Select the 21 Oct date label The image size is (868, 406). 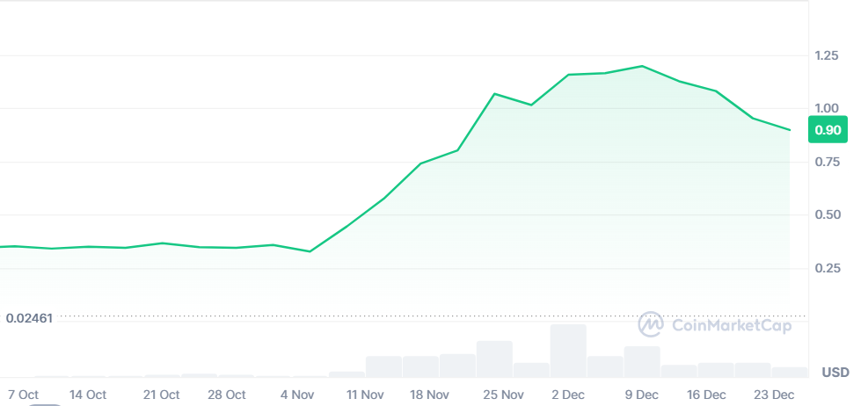[161, 395]
